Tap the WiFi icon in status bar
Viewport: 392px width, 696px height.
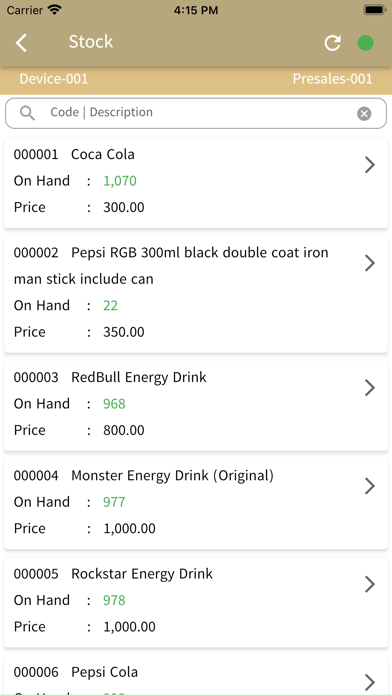[55, 10]
